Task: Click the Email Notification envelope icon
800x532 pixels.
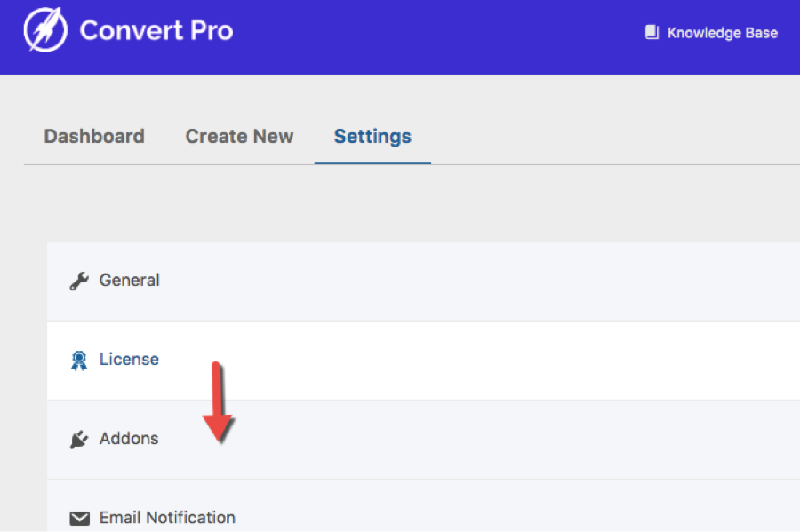Action: 80,519
